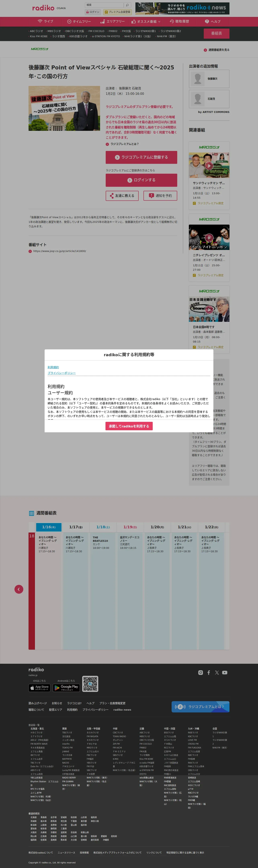The width and height of the screenshot is (258, 868).
Task: Play the オードリー オールナイトニッポン thumbnail
Action: point(209,237)
